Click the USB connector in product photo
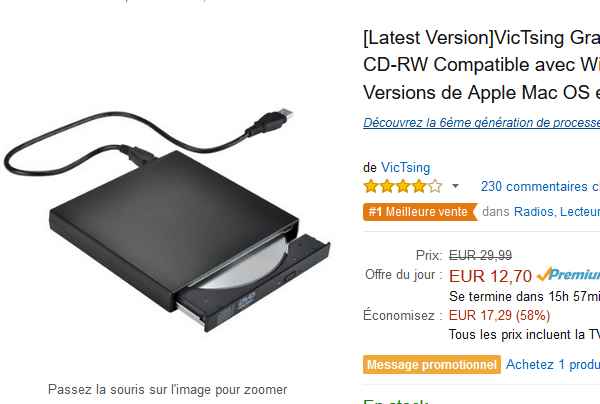Viewport: 600px width, 404px height. point(271,122)
